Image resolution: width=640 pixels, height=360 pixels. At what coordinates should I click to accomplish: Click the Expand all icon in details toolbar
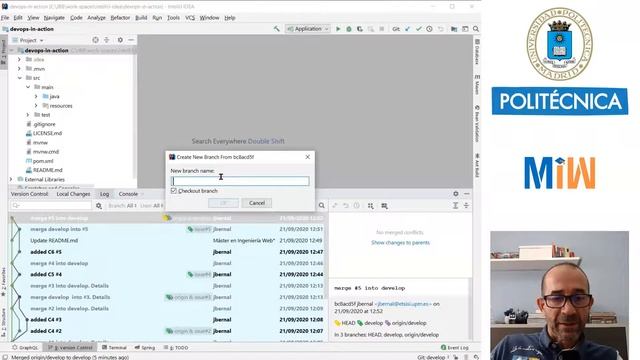455,206
